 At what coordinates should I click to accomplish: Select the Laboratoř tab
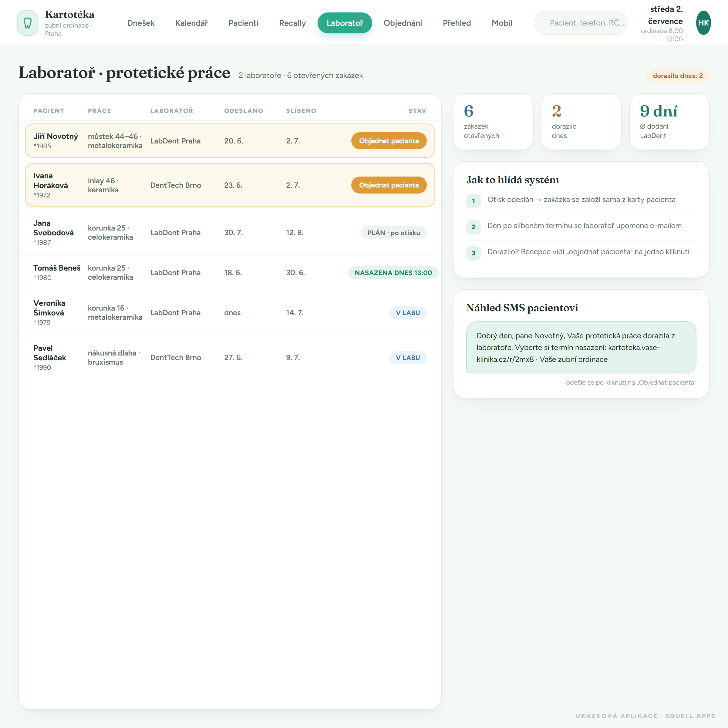[x=345, y=23]
